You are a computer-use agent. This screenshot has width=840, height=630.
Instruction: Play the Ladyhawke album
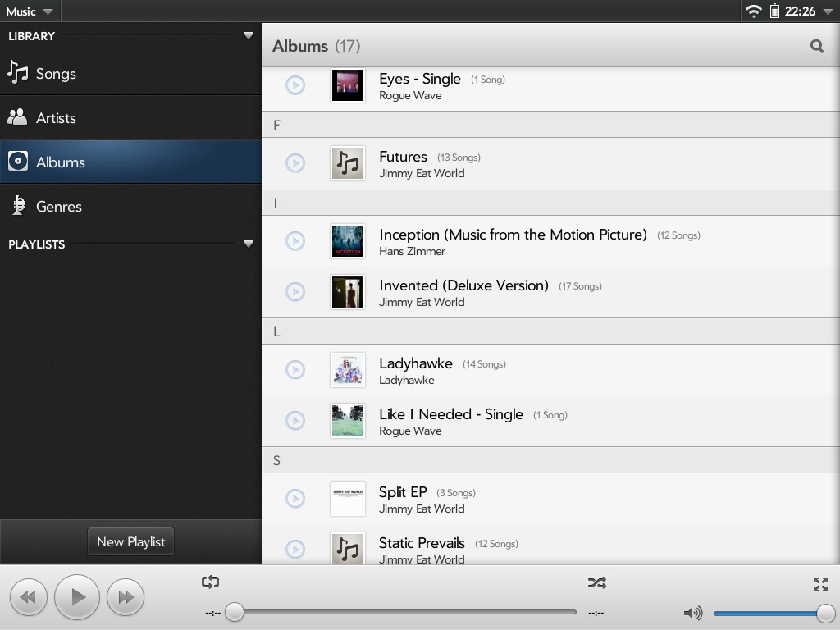pos(295,369)
